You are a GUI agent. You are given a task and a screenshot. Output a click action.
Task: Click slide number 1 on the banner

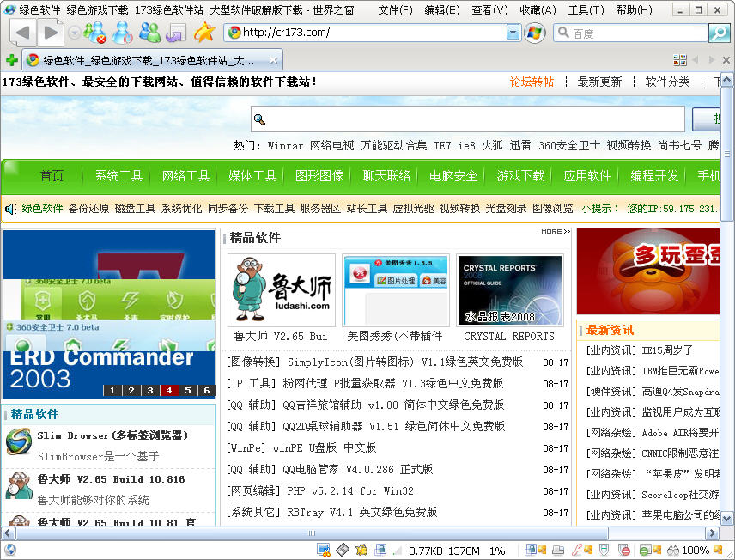click(112, 390)
